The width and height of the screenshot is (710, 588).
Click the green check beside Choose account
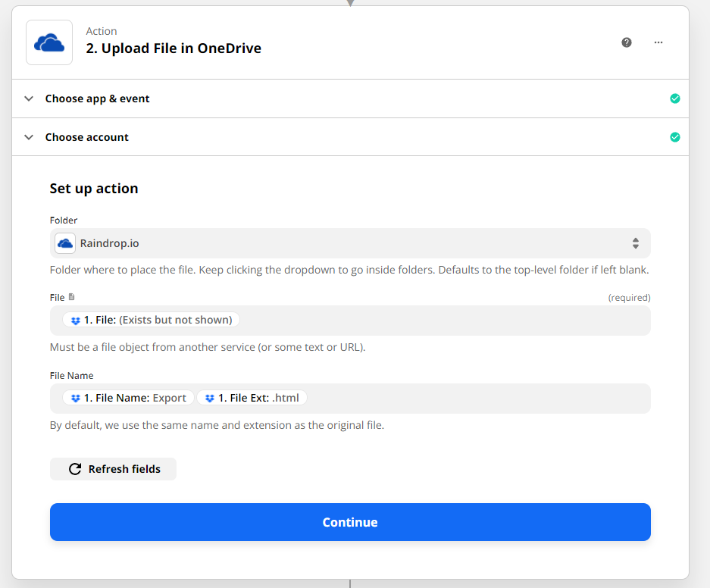pyautogui.click(x=674, y=137)
